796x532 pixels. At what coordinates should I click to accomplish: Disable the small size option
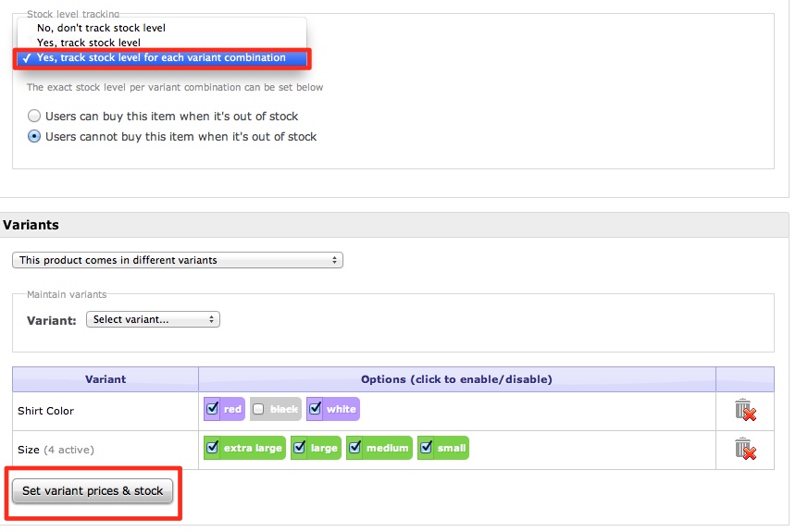coord(427,447)
